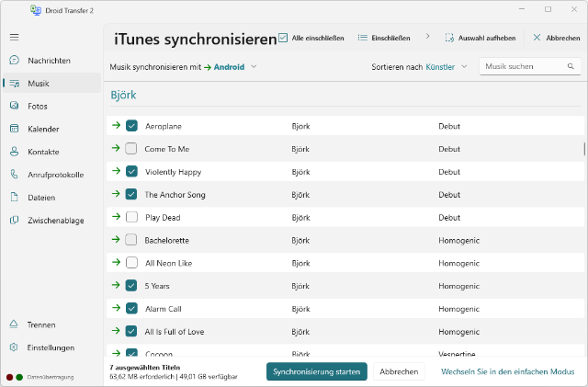Click Homogenic album in Bachelorette row
The height and width of the screenshot is (387, 588).
(459, 240)
